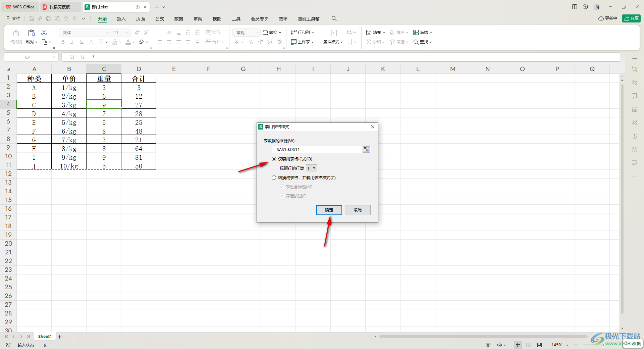Click the increase font size icon

[x=137, y=33]
